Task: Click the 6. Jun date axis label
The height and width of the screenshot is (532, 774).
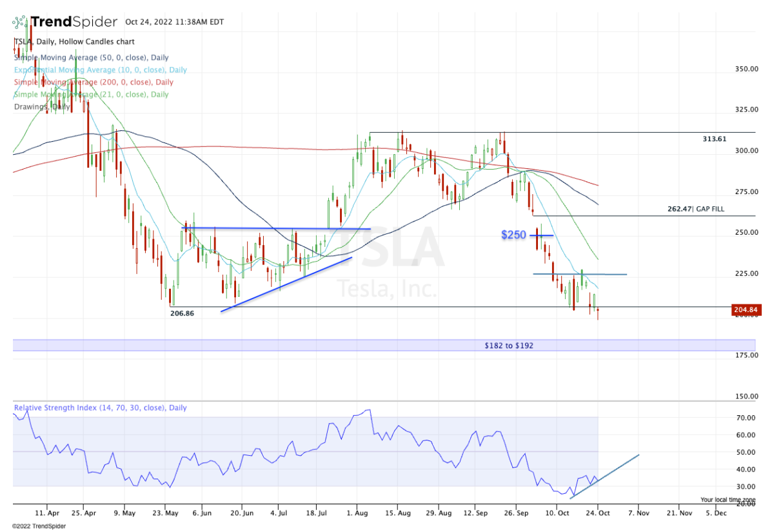Action: point(202,514)
